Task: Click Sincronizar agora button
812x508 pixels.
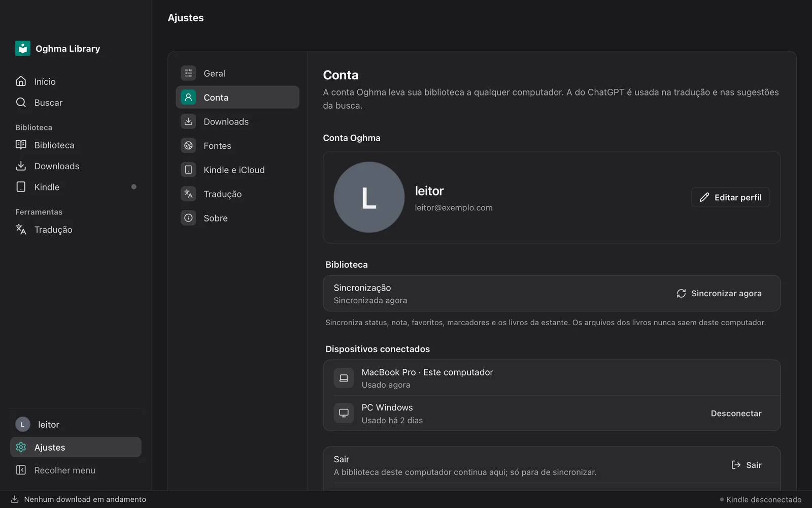Action: coord(719,293)
